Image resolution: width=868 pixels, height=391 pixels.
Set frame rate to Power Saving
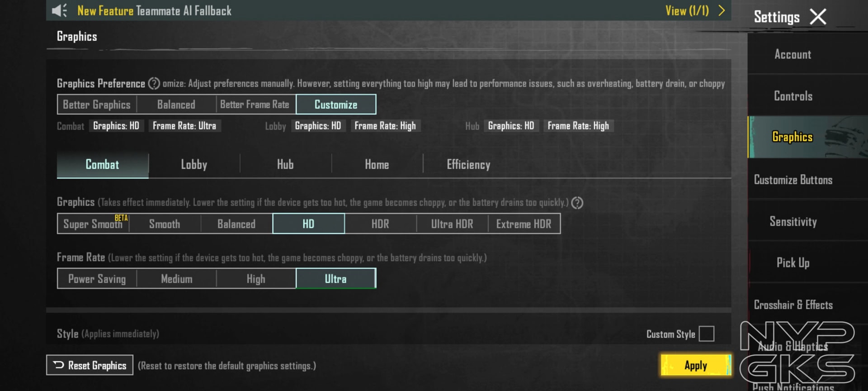tap(97, 279)
